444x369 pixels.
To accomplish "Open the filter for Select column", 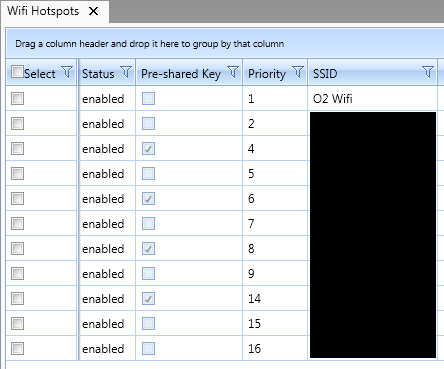I will click(67, 72).
